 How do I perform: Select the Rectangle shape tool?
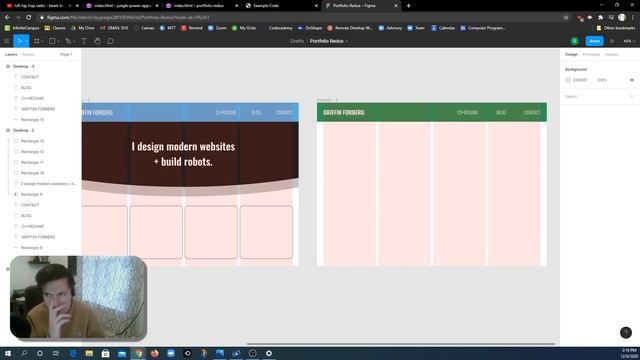tap(52, 41)
